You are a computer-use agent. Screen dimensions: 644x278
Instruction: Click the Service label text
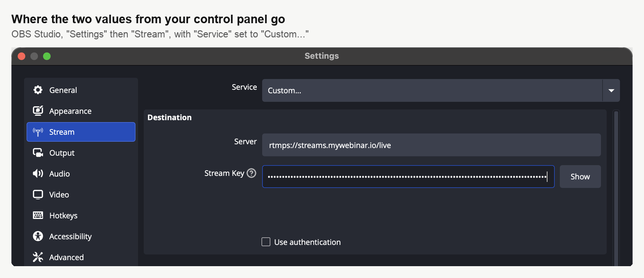coord(244,87)
